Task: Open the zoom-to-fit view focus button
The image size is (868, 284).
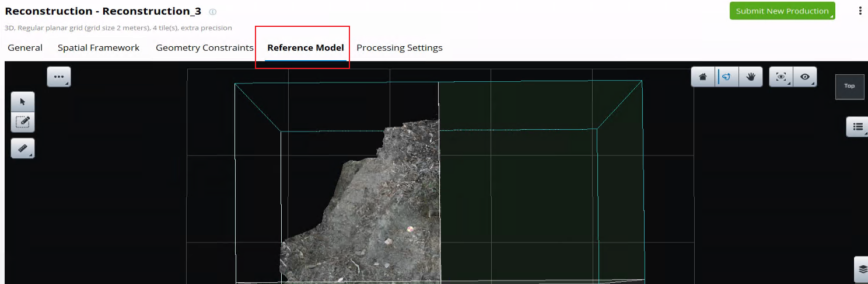Action: pos(781,77)
